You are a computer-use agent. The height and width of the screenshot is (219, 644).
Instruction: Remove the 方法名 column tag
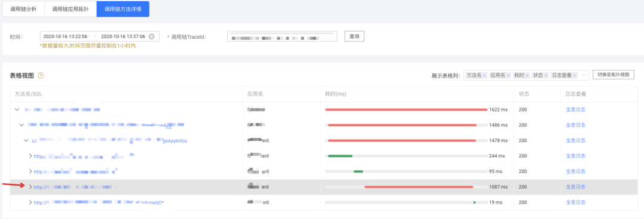(x=485, y=76)
